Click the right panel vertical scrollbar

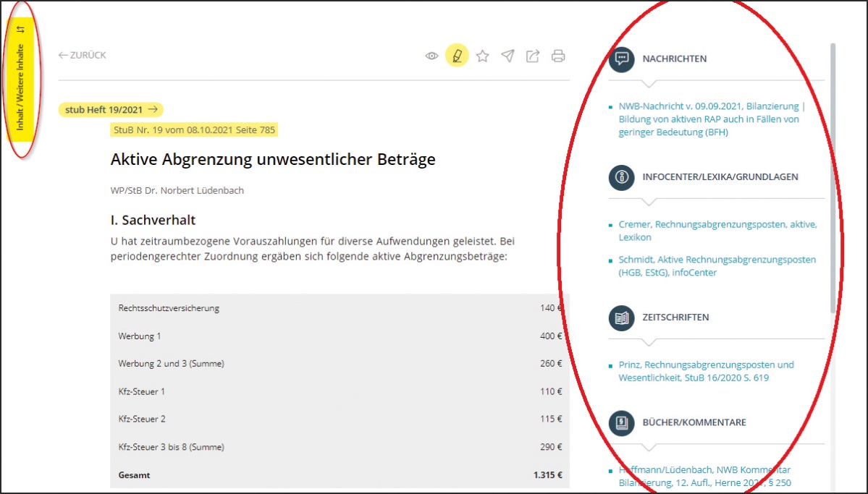tap(833, 181)
